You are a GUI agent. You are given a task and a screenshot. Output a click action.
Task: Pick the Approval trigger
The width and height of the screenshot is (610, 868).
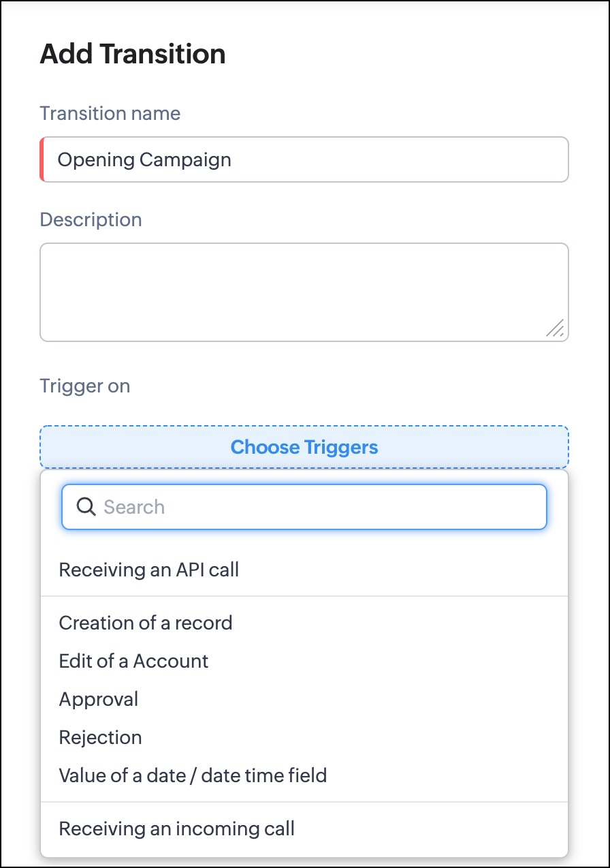[99, 699]
